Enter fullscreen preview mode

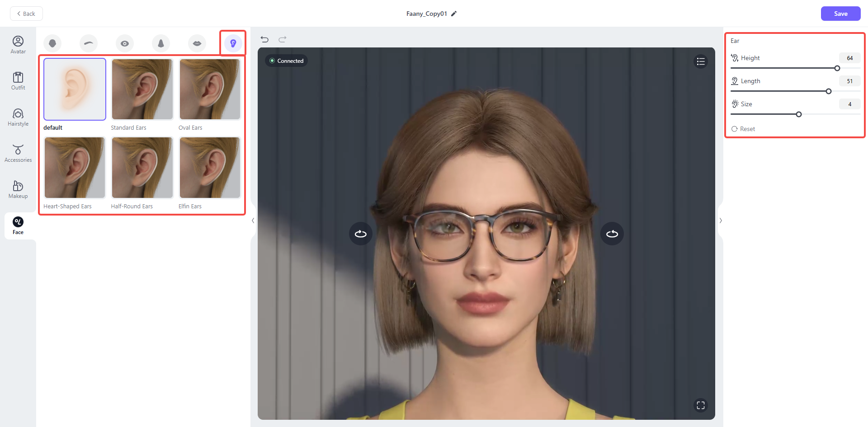coord(701,405)
